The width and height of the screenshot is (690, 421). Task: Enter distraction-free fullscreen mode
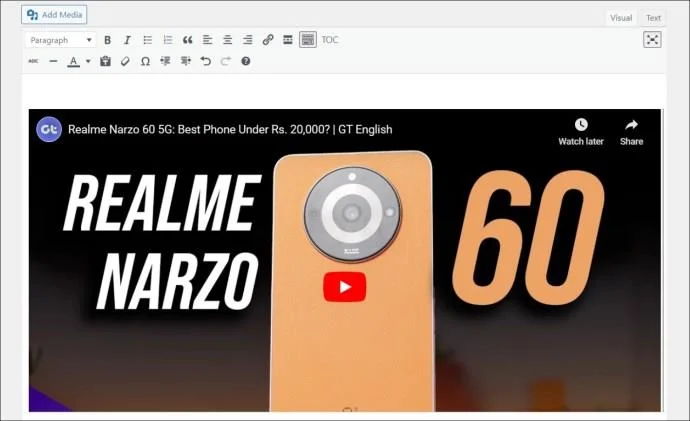(x=652, y=40)
